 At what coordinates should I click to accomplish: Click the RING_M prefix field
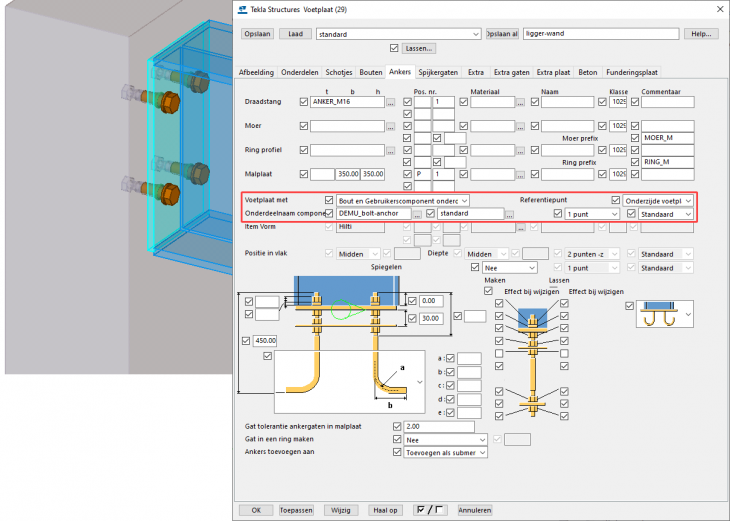click(x=667, y=162)
